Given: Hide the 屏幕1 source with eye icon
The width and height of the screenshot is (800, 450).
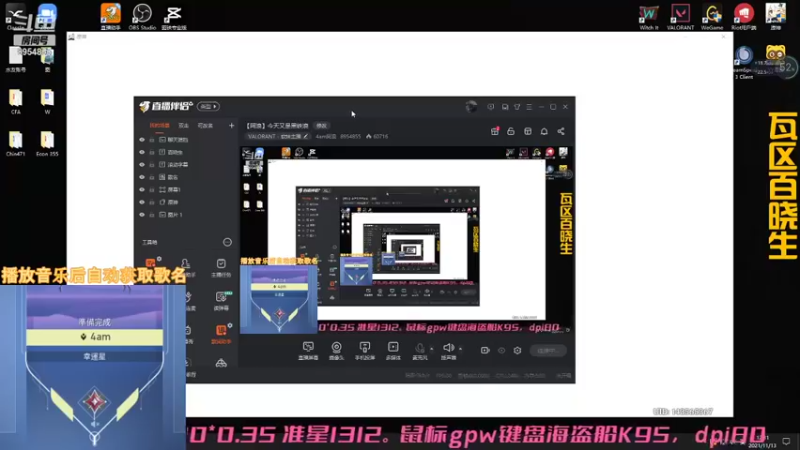Looking at the screenshot, I should coord(142,189).
